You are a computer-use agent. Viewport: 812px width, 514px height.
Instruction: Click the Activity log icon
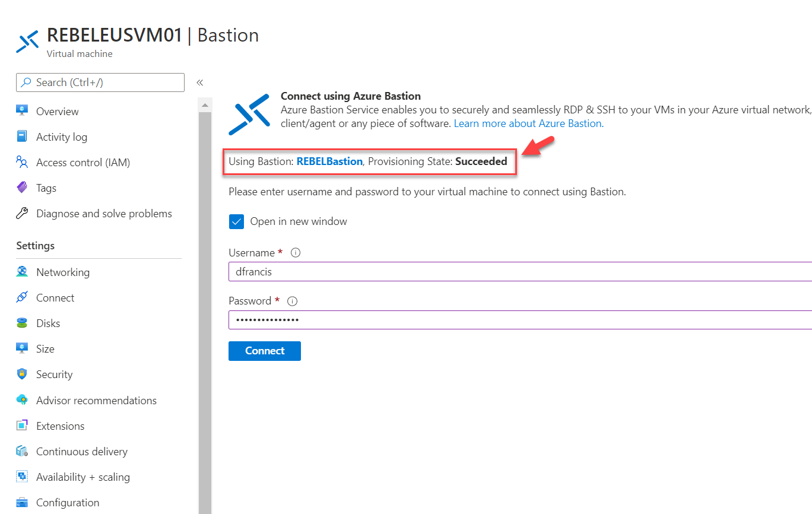(22, 137)
